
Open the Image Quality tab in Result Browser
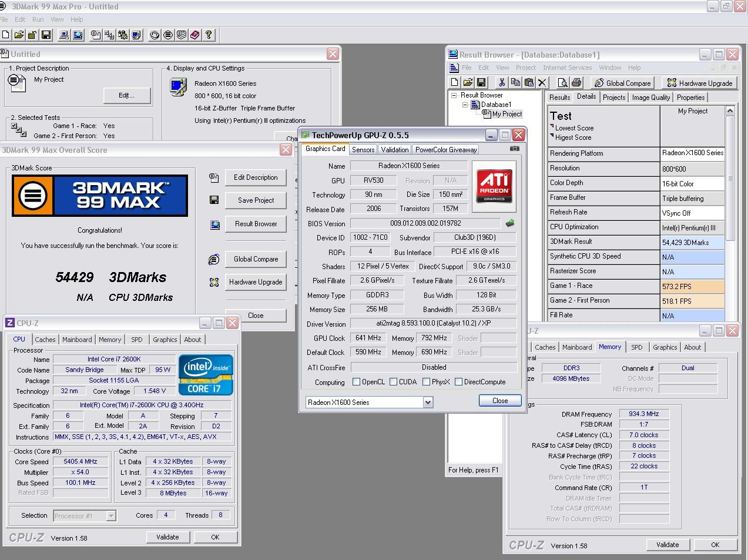[x=650, y=98]
